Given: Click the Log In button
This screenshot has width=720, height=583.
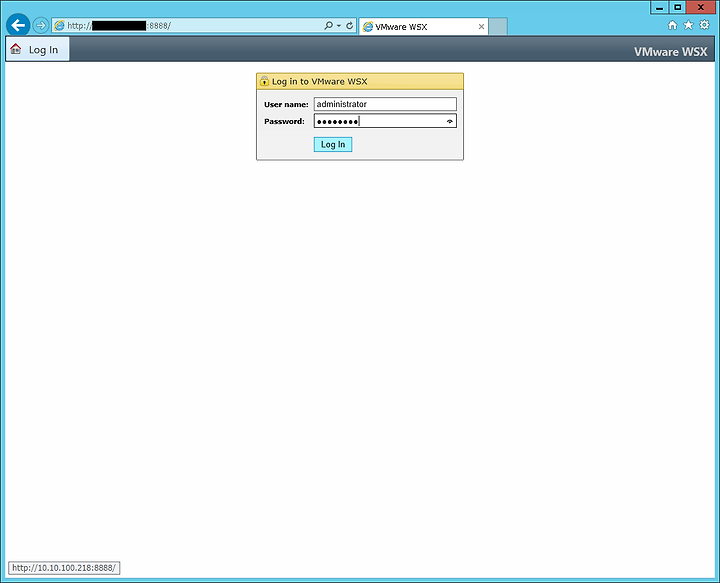Looking at the screenshot, I should click(333, 145).
